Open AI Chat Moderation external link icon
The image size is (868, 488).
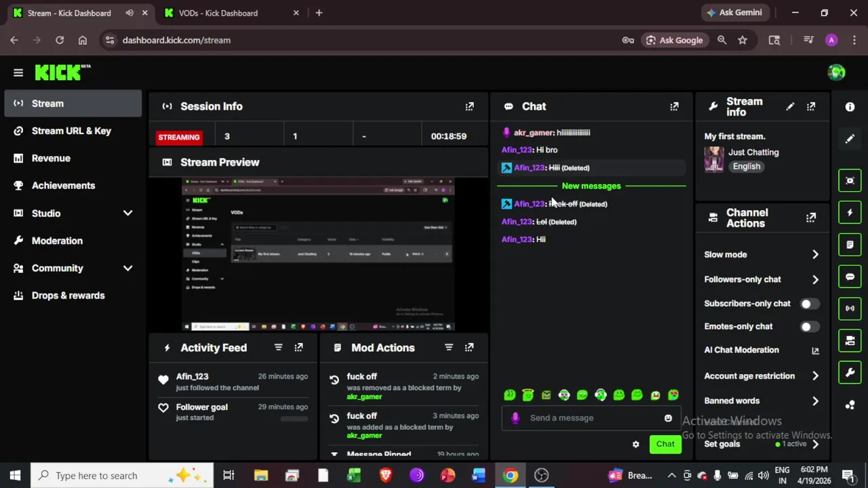(x=815, y=350)
